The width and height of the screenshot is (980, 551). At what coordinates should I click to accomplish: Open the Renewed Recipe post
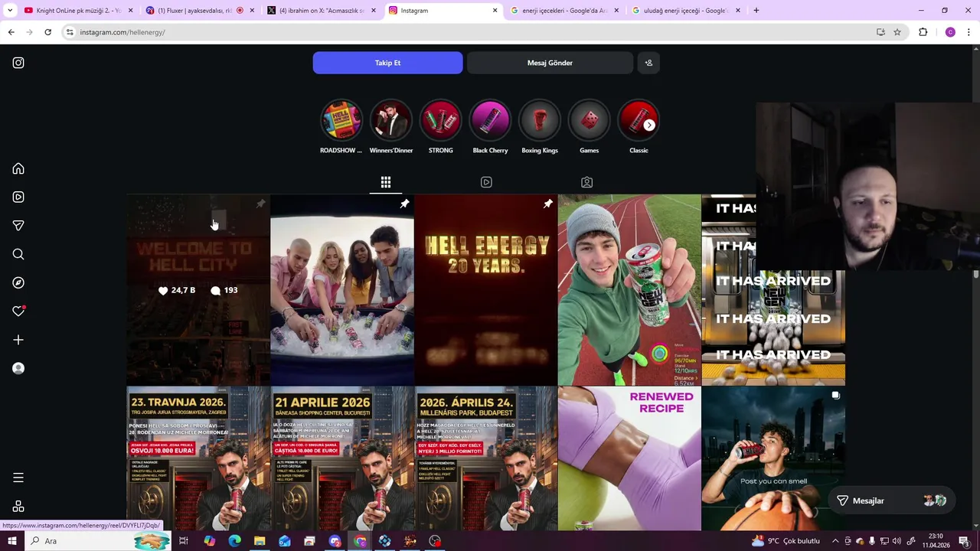(629, 458)
